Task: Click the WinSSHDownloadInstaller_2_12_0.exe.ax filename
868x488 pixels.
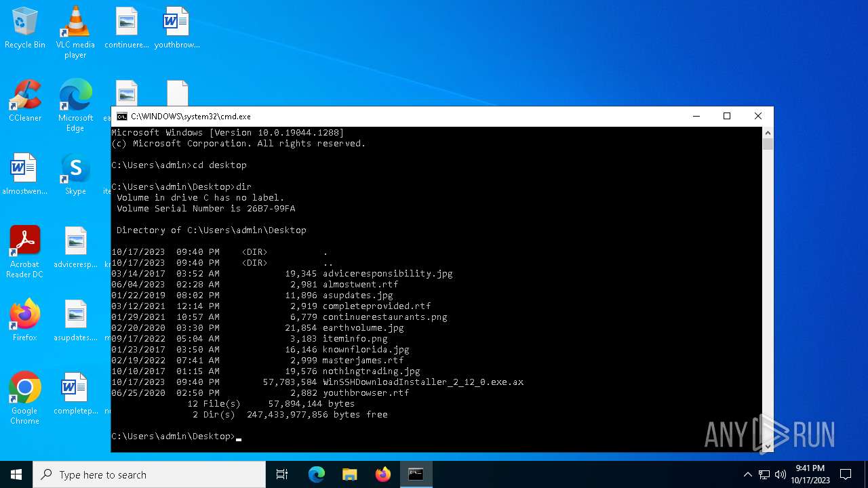Action: coord(423,382)
